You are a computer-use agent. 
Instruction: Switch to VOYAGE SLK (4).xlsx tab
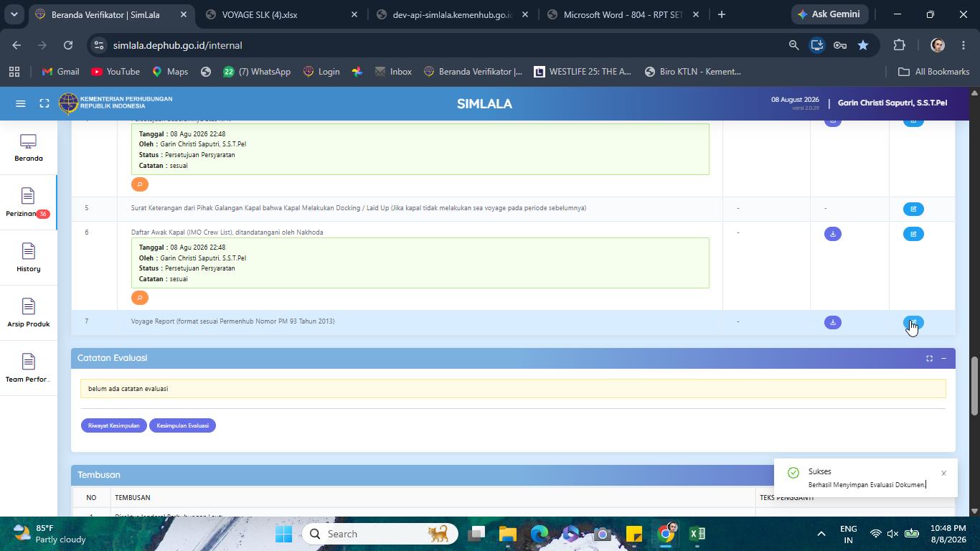pos(281,14)
